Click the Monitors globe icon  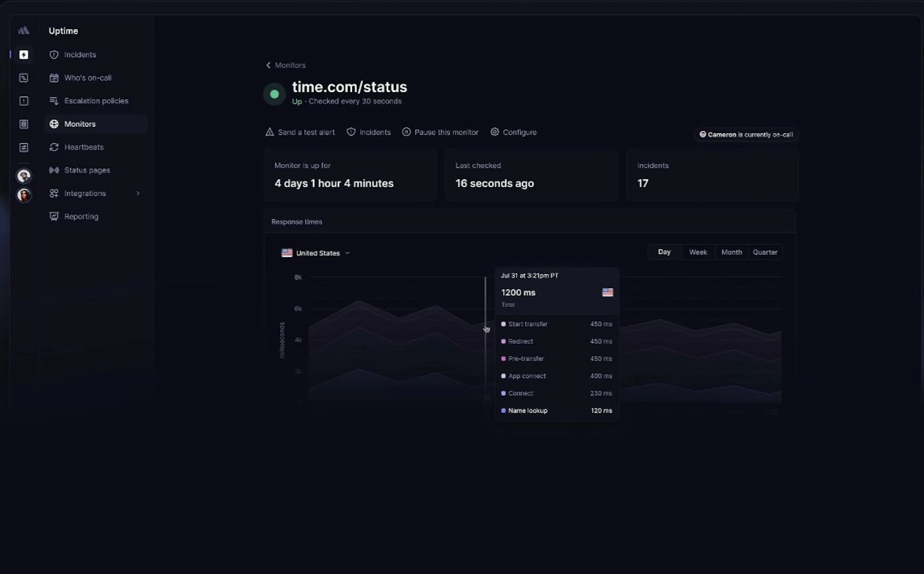click(x=54, y=124)
